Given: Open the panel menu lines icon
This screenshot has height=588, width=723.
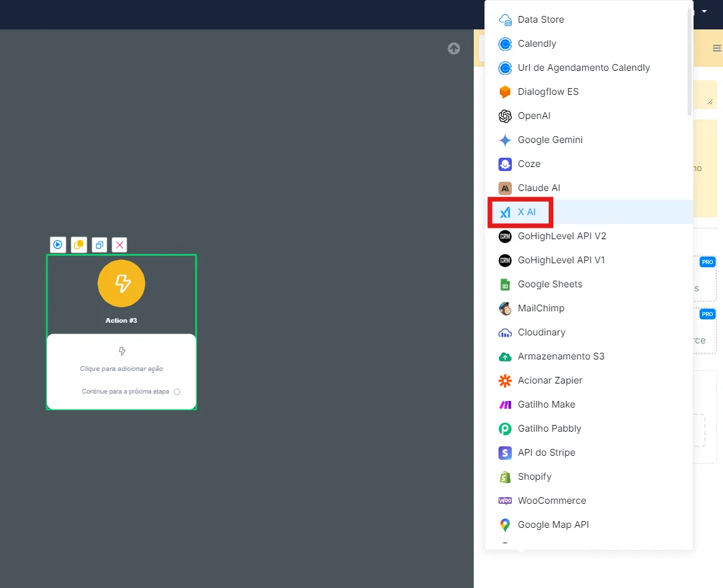Looking at the screenshot, I should click(717, 48).
